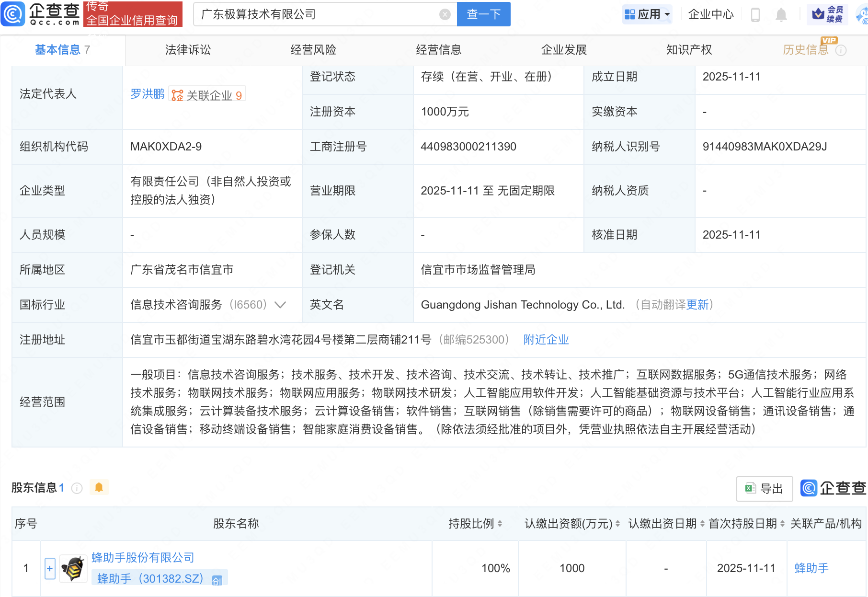The width and height of the screenshot is (868, 597).
Task: Open the 附近企业 link
Action: point(546,340)
